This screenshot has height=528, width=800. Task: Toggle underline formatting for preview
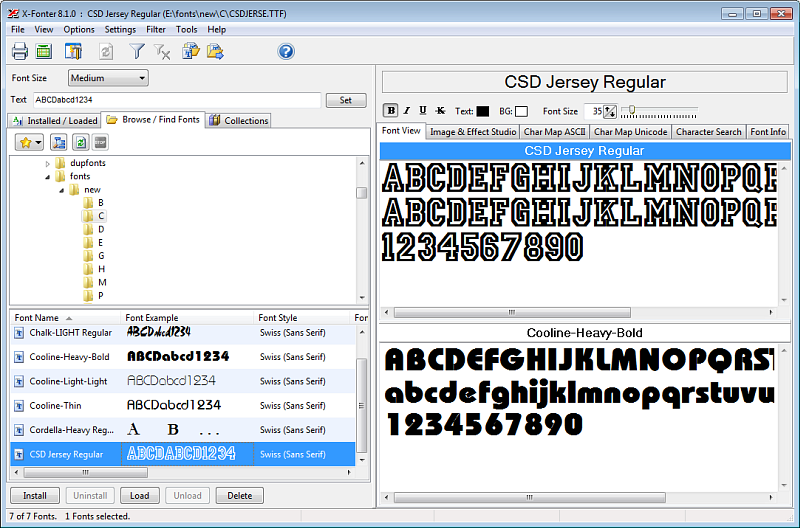[422, 111]
